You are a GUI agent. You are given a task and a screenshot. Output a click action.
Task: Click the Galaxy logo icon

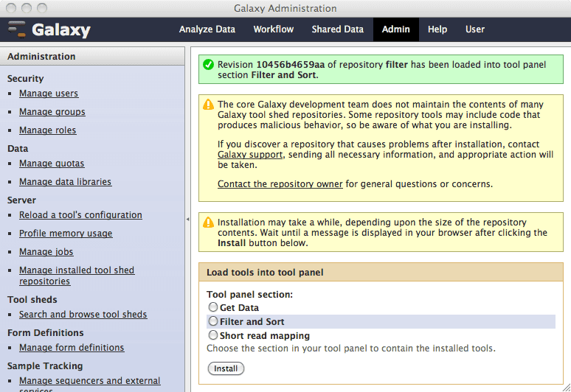[17, 29]
